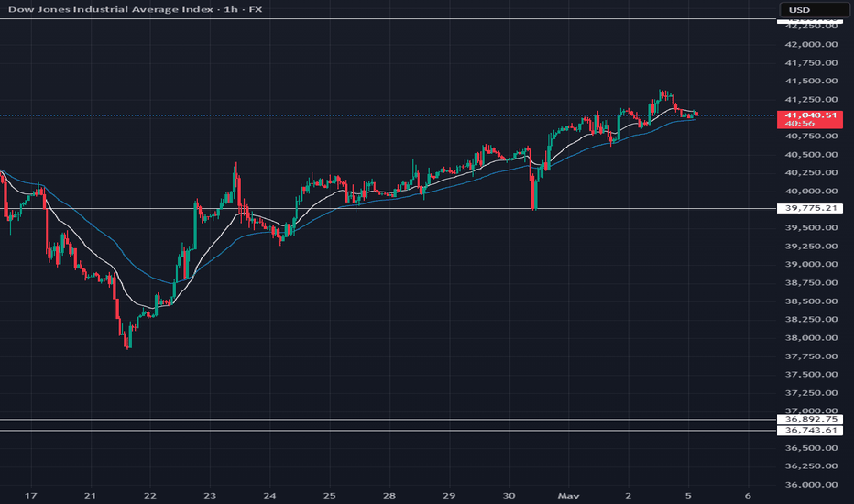
Task: Click the 39,000.00 price axis label
Action: point(811,264)
